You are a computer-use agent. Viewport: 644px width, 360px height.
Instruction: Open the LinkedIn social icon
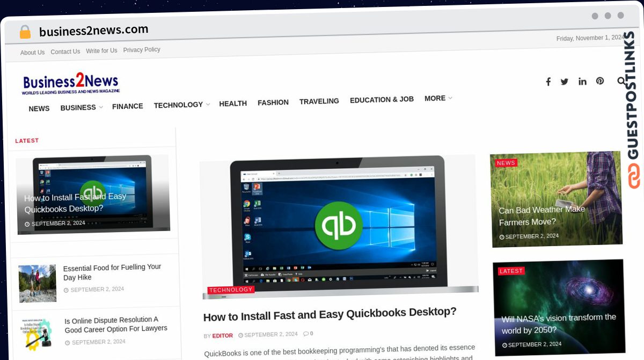[582, 81]
